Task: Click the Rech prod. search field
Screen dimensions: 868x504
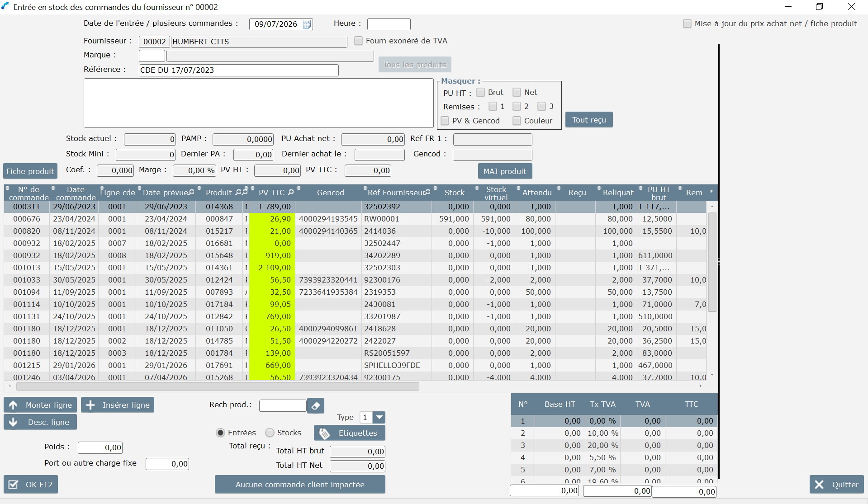Action: click(283, 405)
